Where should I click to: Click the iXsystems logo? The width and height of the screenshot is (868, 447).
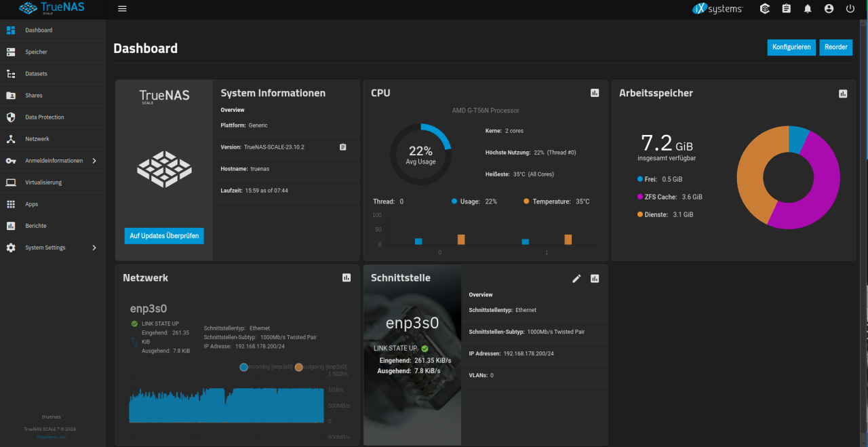[717, 9]
